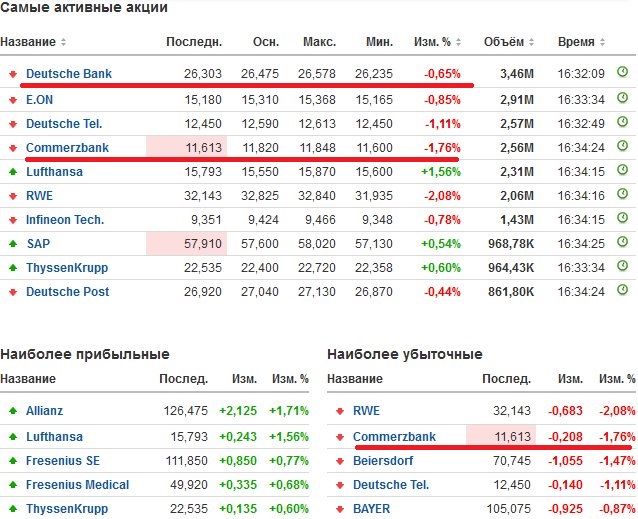
Task: Sort by Объём column header
Action: [x=508, y=42]
